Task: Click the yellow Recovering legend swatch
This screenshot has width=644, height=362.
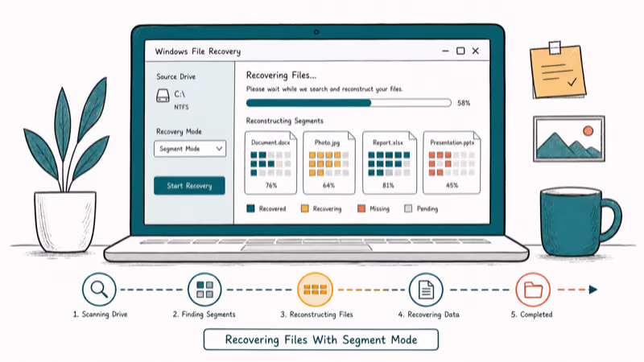Action: [305, 208]
